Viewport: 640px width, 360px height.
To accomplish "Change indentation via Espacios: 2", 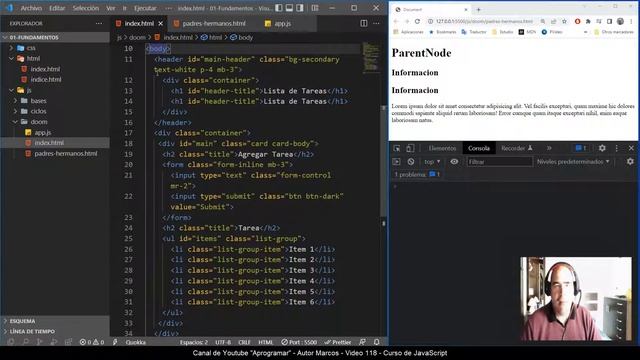I will pyautogui.click(x=193, y=342).
